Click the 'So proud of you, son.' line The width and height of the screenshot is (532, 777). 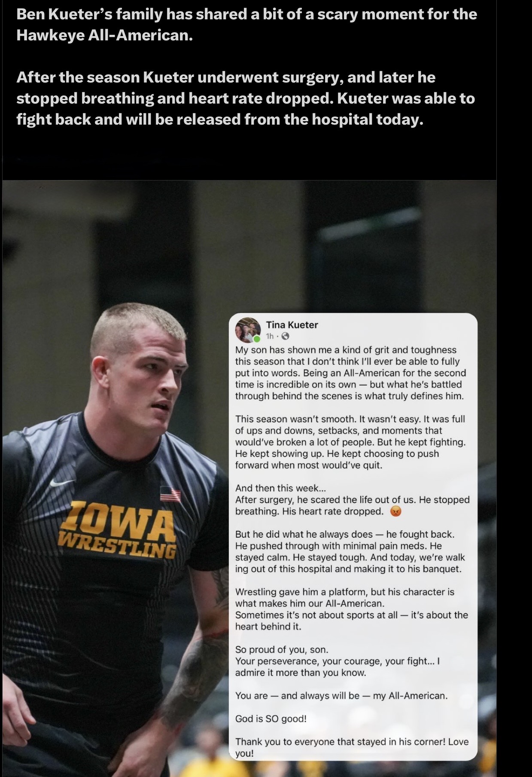point(282,649)
